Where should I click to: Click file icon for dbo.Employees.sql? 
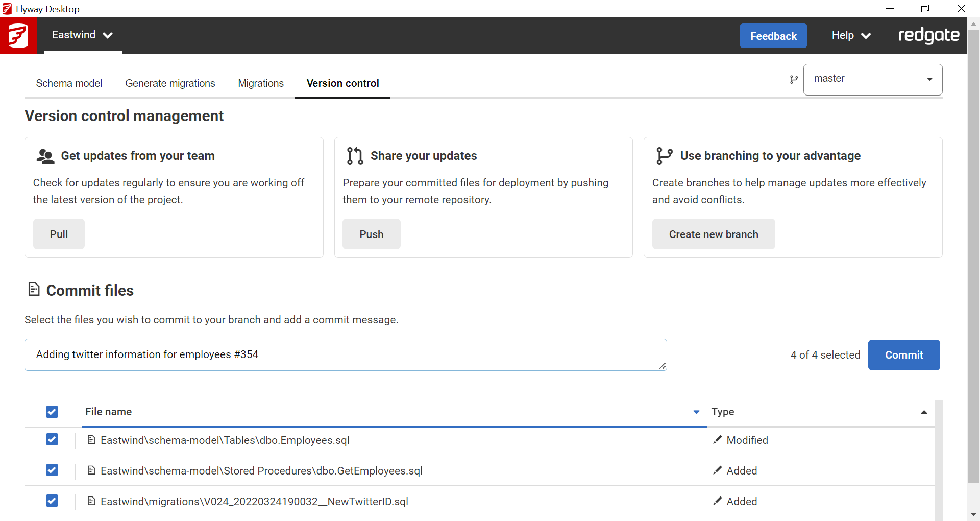click(91, 440)
